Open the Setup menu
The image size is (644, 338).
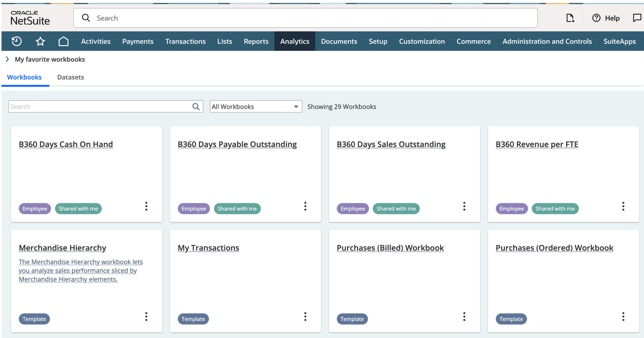378,41
